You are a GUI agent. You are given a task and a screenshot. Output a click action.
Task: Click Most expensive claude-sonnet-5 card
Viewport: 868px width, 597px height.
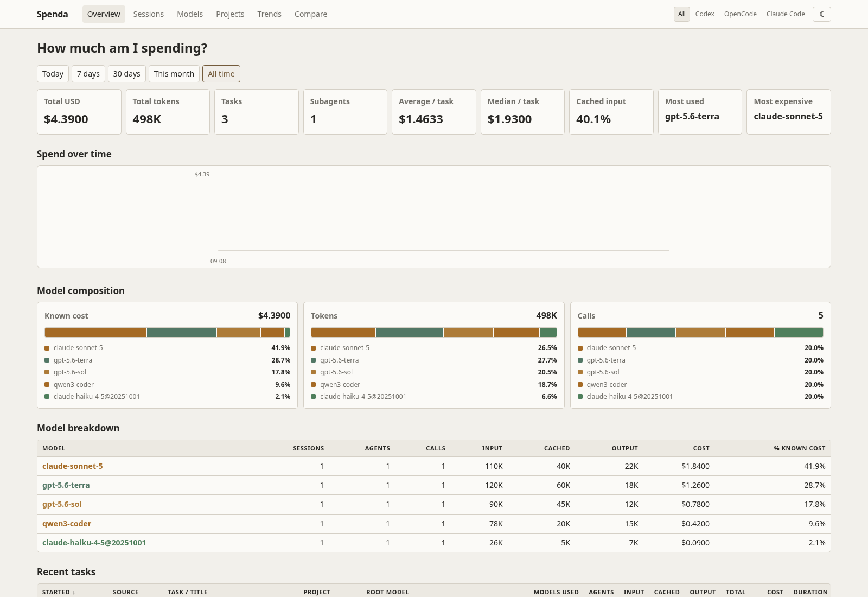pyautogui.click(x=789, y=112)
